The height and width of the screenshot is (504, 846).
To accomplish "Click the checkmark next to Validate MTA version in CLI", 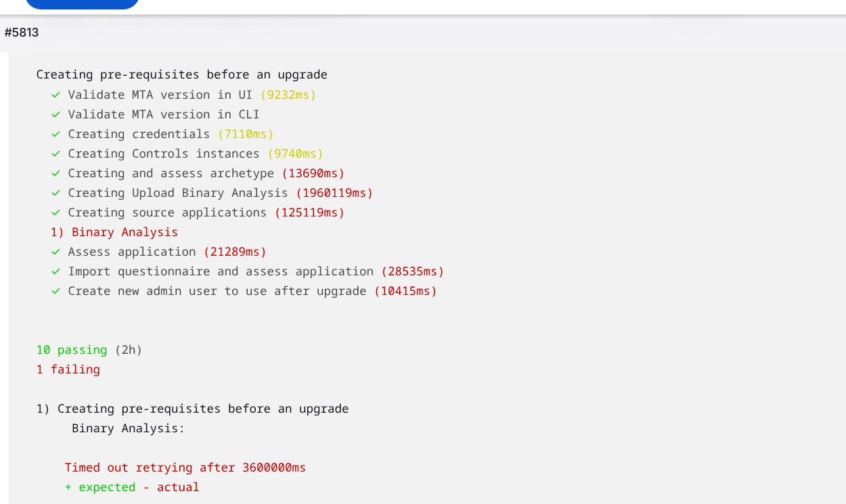I will pos(55,115).
